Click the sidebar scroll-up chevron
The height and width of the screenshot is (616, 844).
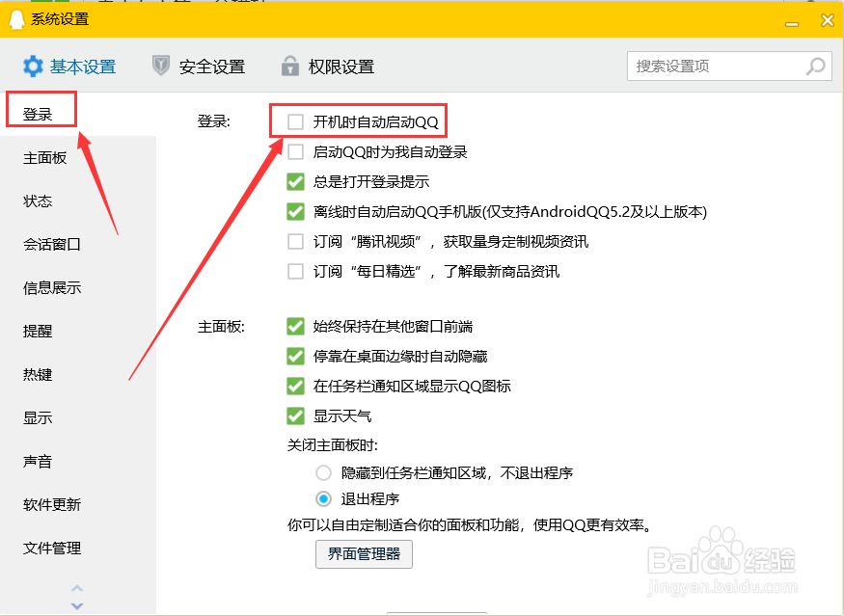point(77,590)
